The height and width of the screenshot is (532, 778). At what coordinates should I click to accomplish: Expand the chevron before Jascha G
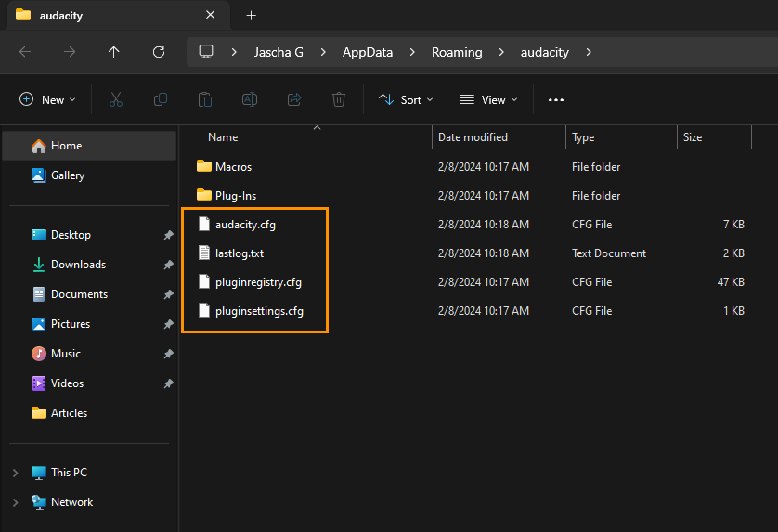click(234, 52)
